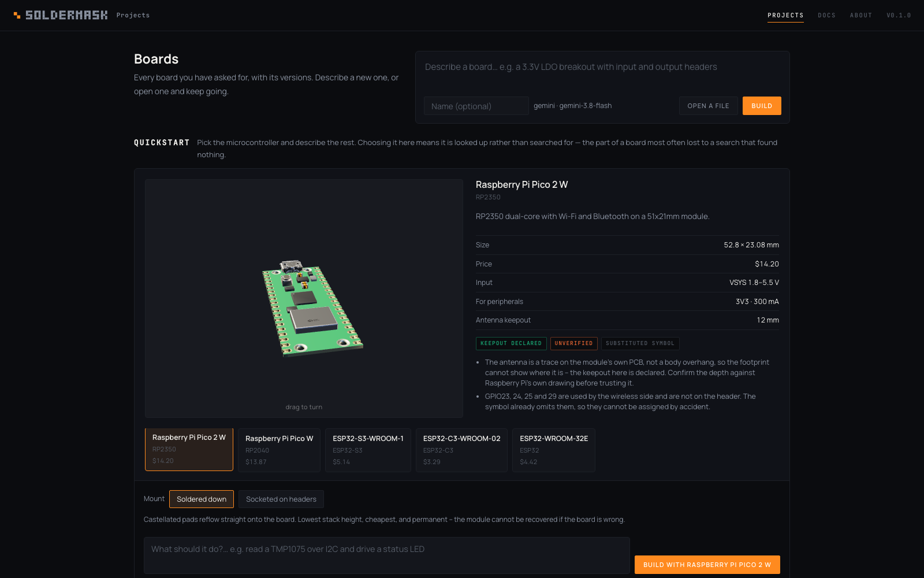This screenshot has width=924, height=578.
Task: Click the 'Boards' page heading
Action: point(156,59)
